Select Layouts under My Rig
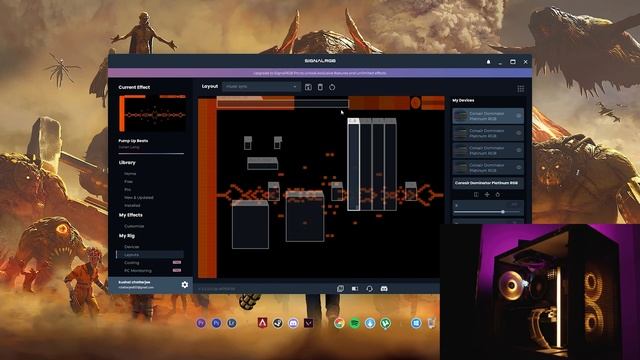 (150, 255)
